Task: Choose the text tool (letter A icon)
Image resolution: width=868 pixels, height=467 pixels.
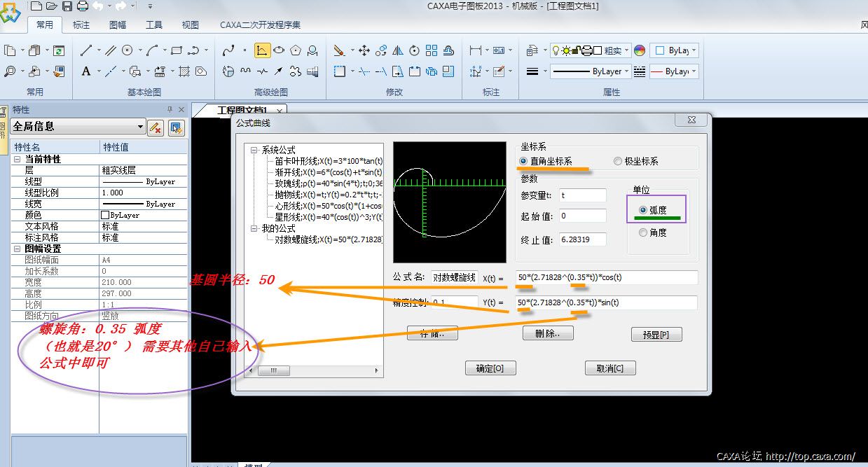Action: 86,71
